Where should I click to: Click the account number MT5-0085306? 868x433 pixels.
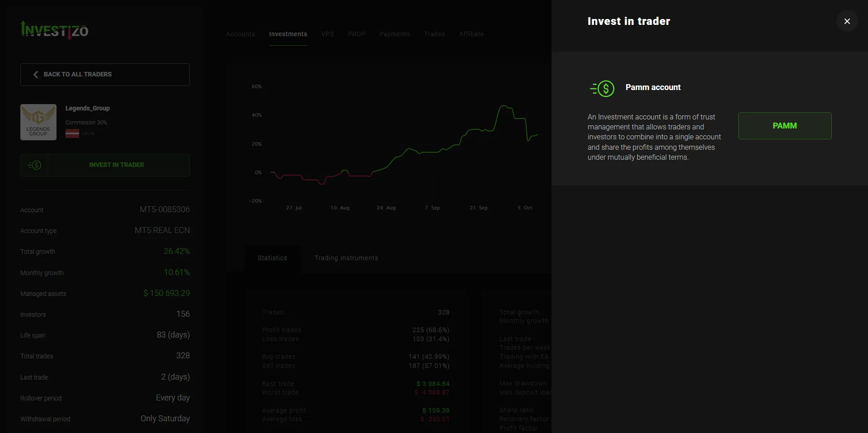165,209
